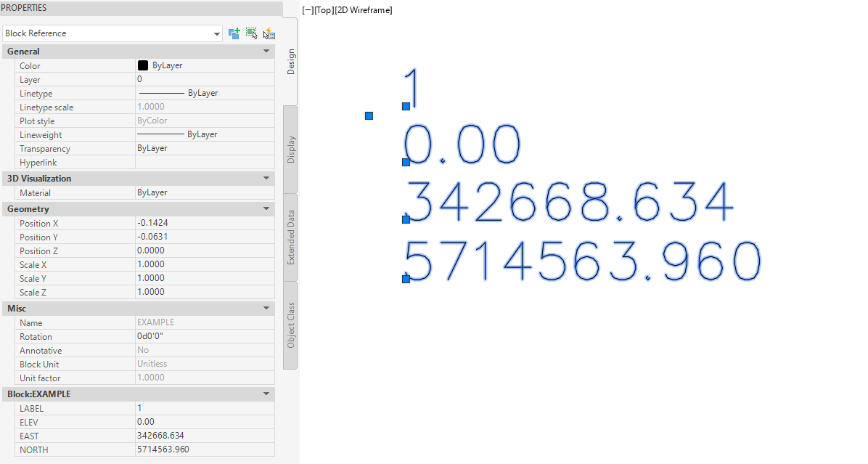Collapse the Block:EXAMPLE section
The height and width of the screenshot is (464, 868).
(x=266, y=394)
